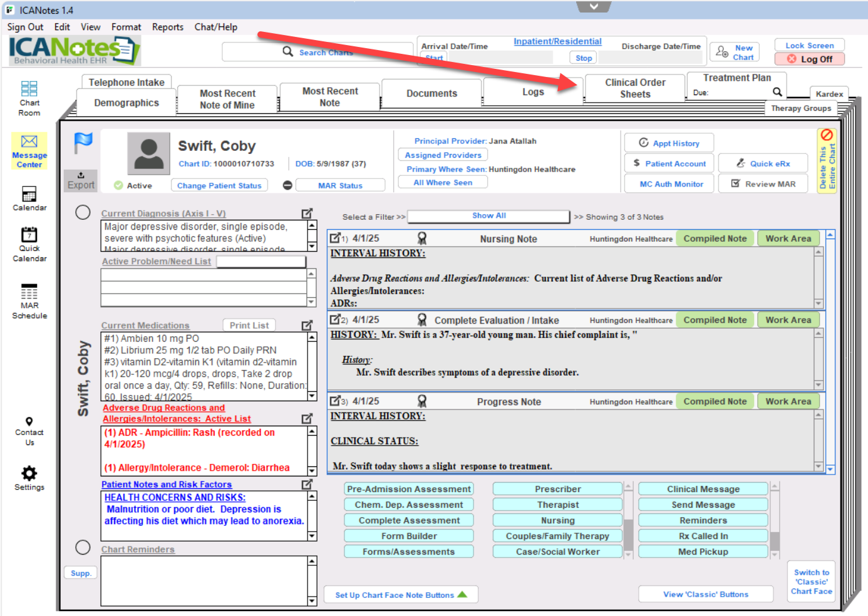868x616 pixels.
Task: Open the Chart Room icon
Action: [29, 89]
